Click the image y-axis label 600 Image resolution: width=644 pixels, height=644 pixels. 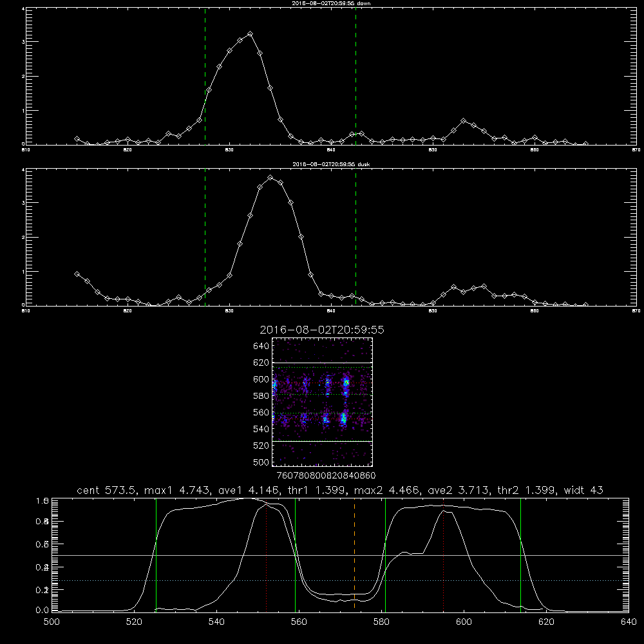click(x=261, y=379)
